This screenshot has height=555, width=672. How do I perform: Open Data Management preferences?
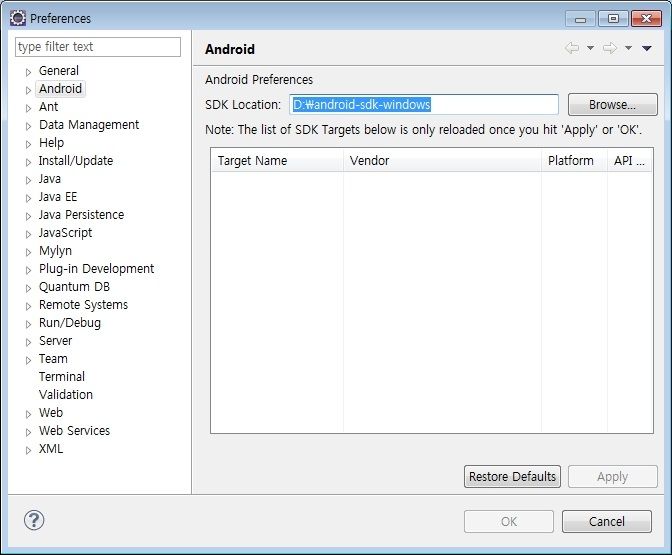[x=89, y=125]
